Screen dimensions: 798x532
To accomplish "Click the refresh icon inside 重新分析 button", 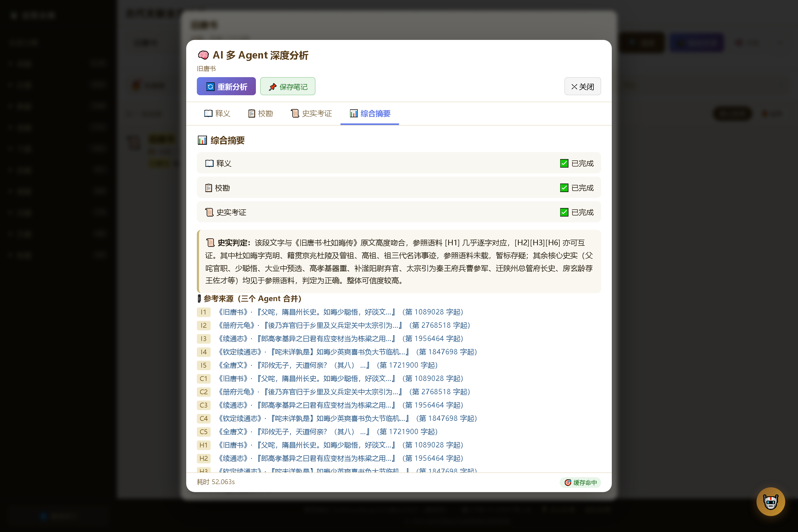I will point(210,87).
